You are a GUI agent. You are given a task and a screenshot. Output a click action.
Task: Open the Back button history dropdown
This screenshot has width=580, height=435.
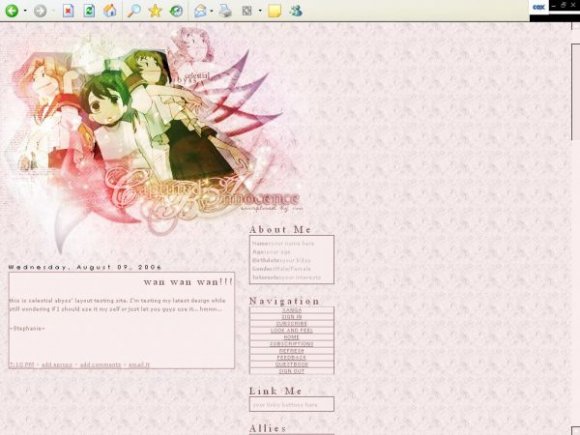[x=25, y=11]
